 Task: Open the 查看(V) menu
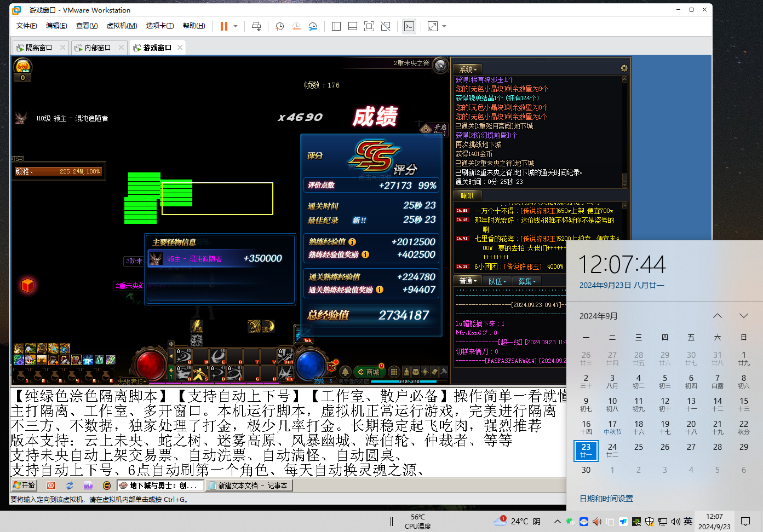87,26
